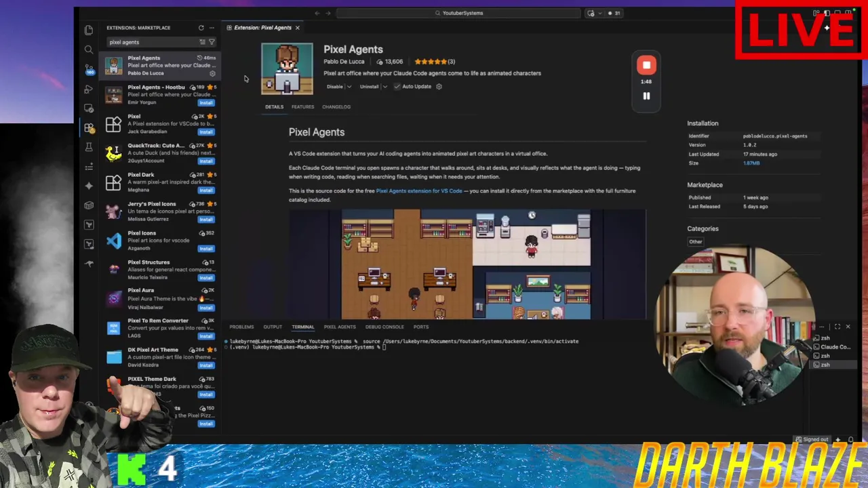
Task: Open publisher Pablo De Lucca link
Action: (x=344, y=62)
